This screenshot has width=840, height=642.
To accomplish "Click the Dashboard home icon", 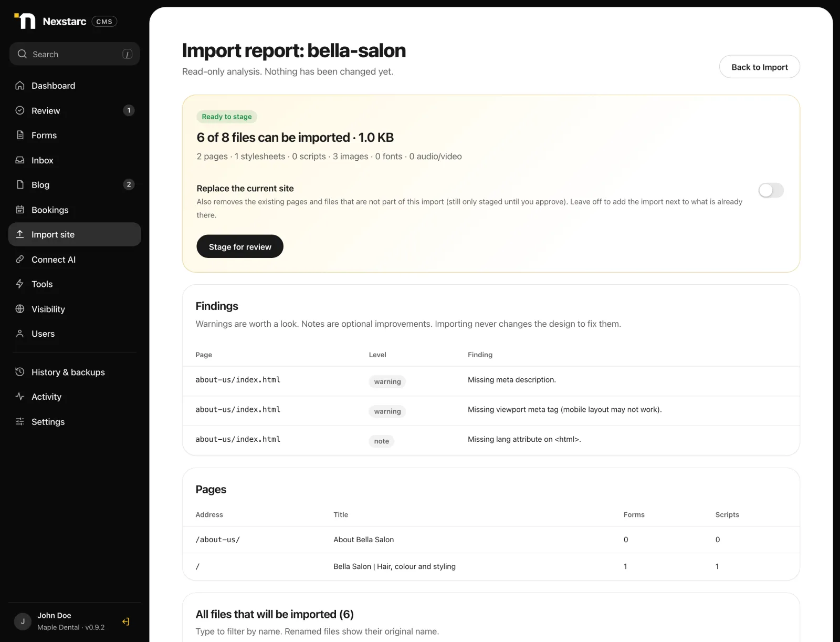I will (x=20, y=85).
